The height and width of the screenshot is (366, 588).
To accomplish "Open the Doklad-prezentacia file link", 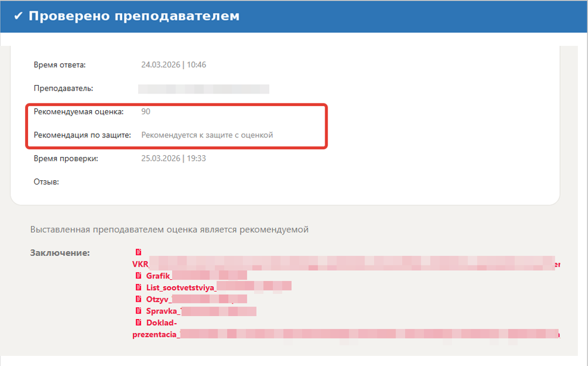I will (x=346, y=334).
